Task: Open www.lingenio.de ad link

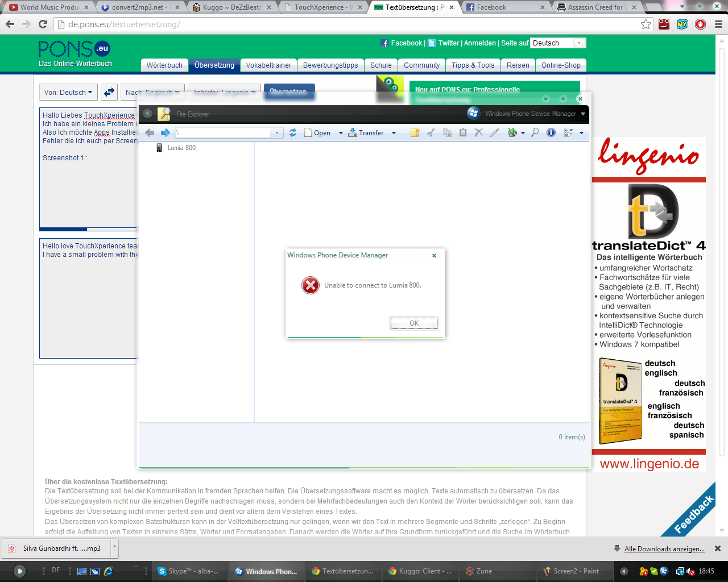Action: pos(650,464)
